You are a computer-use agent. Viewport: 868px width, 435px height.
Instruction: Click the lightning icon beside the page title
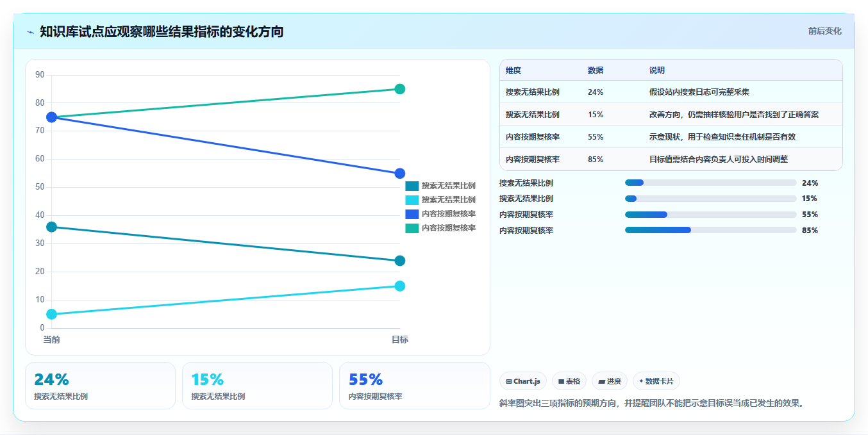coord(30,32)
